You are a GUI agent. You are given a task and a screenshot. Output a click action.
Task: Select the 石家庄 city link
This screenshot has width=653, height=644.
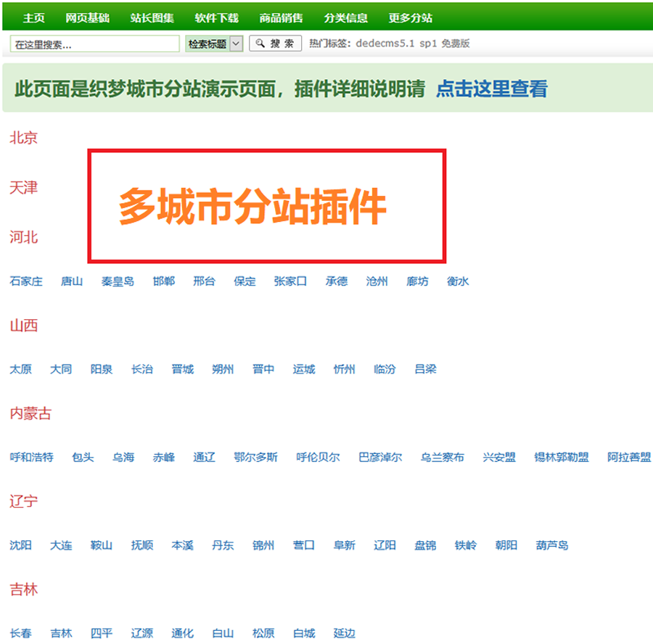(x=26, y=281)
